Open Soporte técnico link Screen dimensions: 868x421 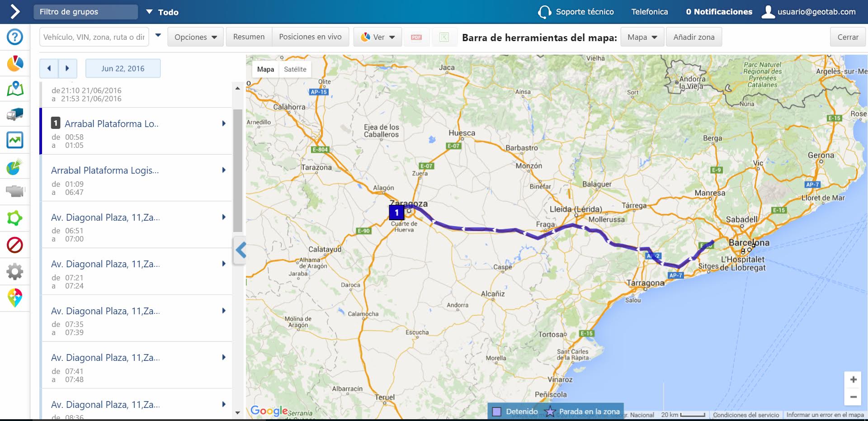pos(585,12)
